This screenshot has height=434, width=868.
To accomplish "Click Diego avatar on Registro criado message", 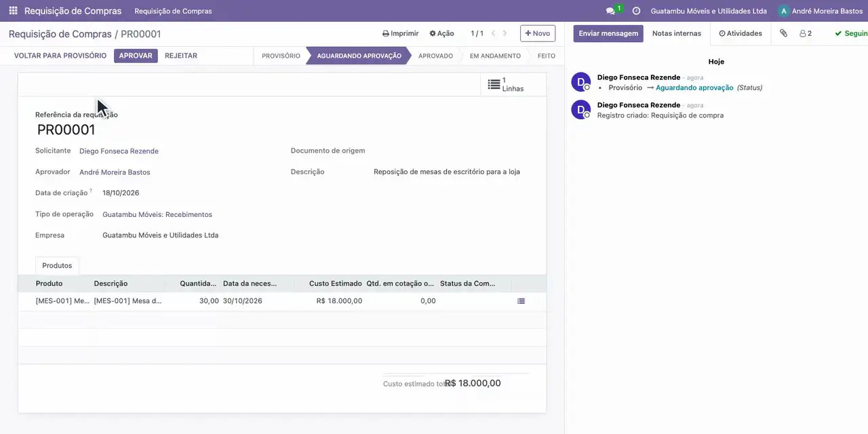I will pyautogui.click(x=581, y=110).
